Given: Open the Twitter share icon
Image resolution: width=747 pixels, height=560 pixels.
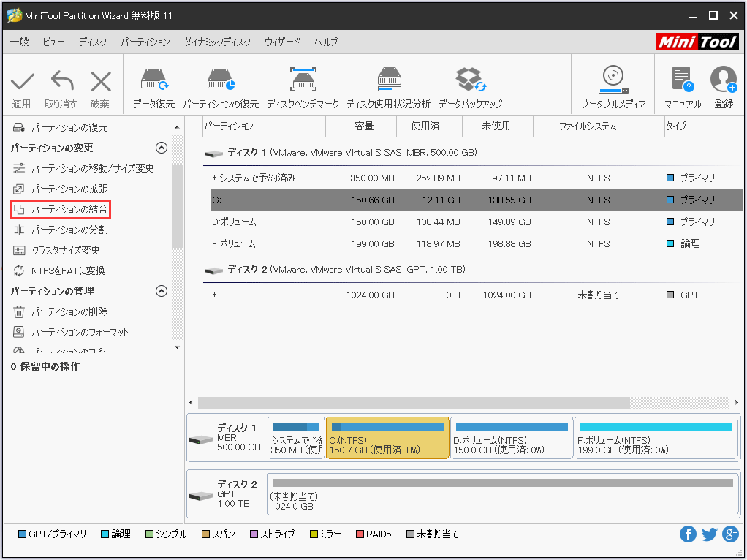Looking at the screenshot, I should [x=710, y=534].
